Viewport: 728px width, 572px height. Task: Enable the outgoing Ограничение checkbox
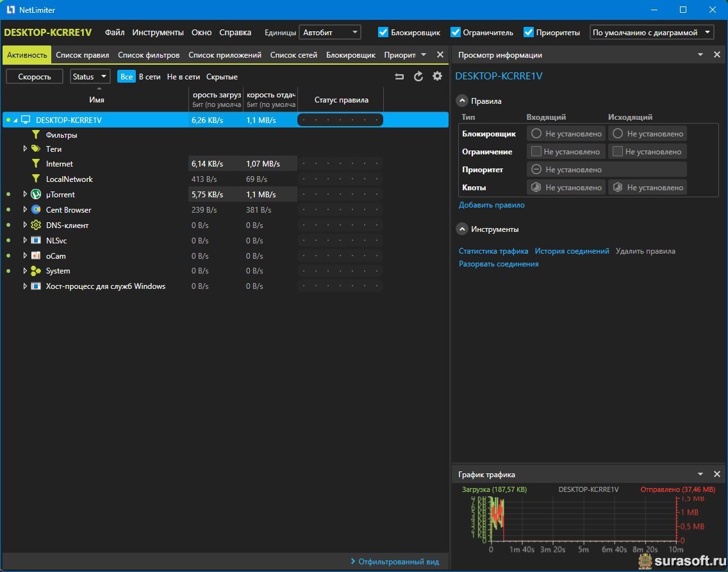tap(618, 151)
